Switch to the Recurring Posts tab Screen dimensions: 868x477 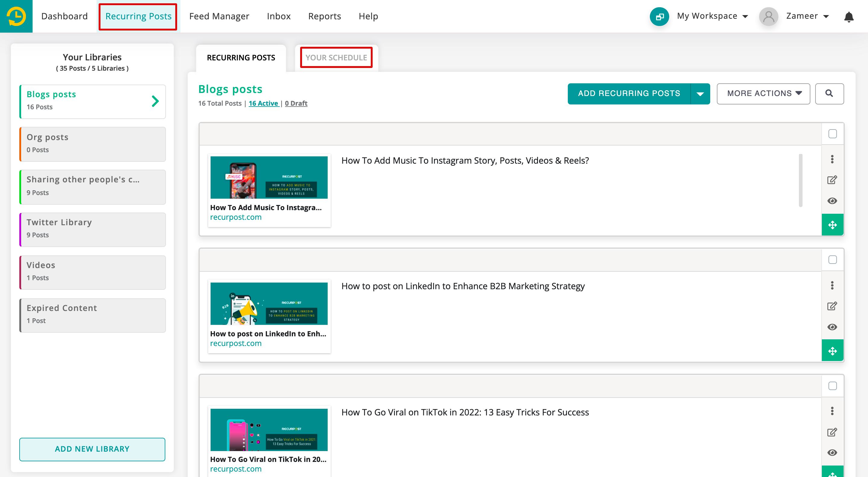[x=241, y=58]
